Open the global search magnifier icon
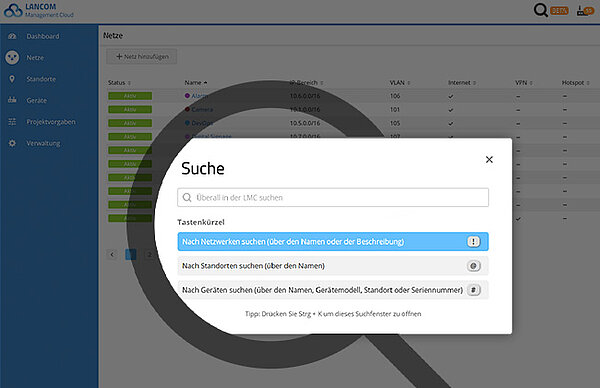Viewport: 600px width, 388px height. [x=540, y=10]
